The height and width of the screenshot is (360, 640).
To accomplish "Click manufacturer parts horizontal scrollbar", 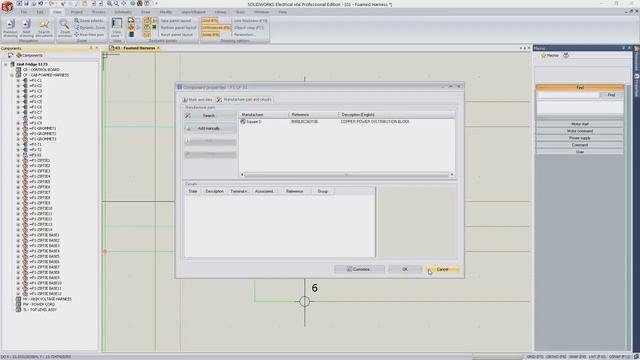I will (347, 175).
